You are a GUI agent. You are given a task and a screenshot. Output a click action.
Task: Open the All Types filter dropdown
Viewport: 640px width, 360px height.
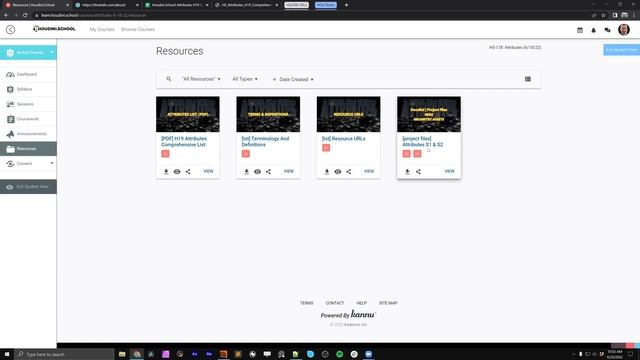pyautogui.click(x=245, y=79)
